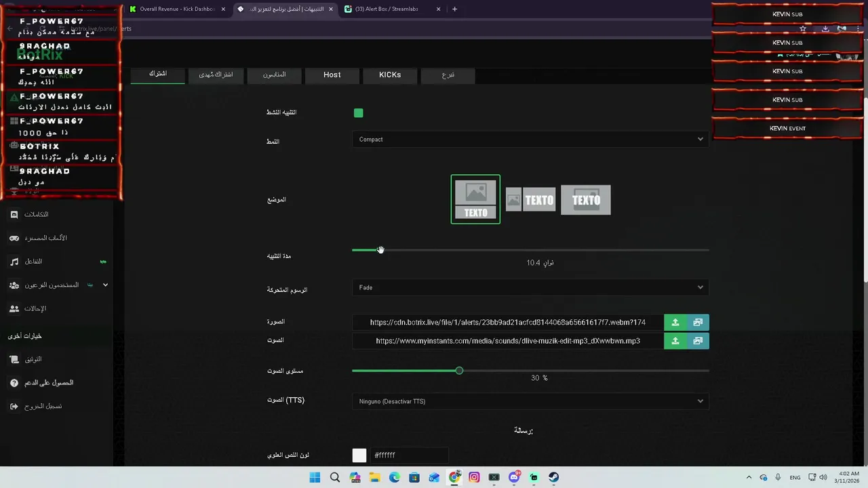Switch the ENG input language indicator

794,478
